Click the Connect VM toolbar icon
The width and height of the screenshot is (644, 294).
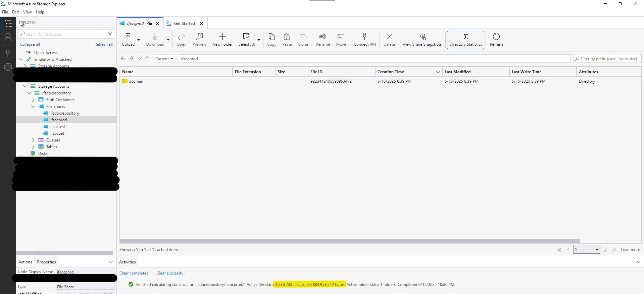click(x=365, y=40)
